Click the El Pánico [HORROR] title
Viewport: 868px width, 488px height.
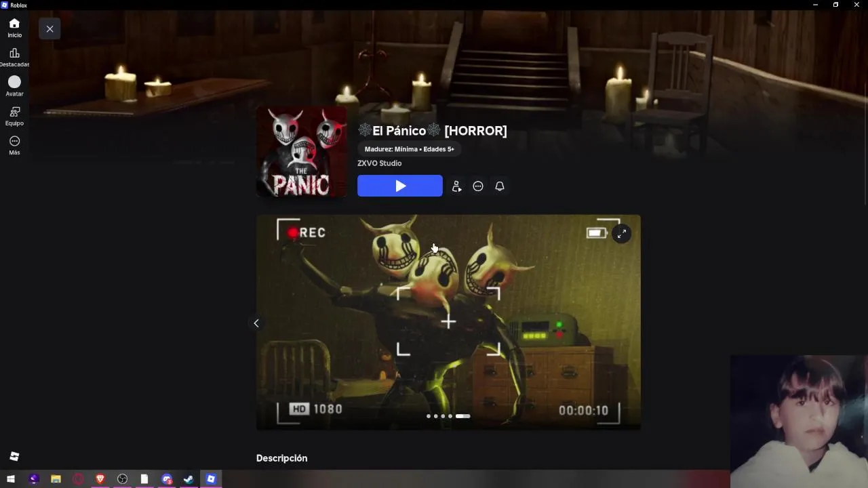pos(433,131)
